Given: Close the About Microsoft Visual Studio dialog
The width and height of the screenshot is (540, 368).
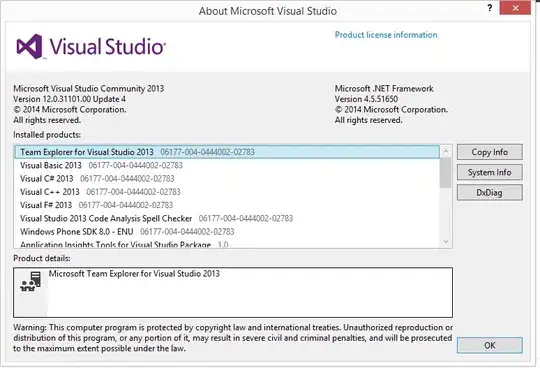Looking at the screenshot, I should coord(515,8).
